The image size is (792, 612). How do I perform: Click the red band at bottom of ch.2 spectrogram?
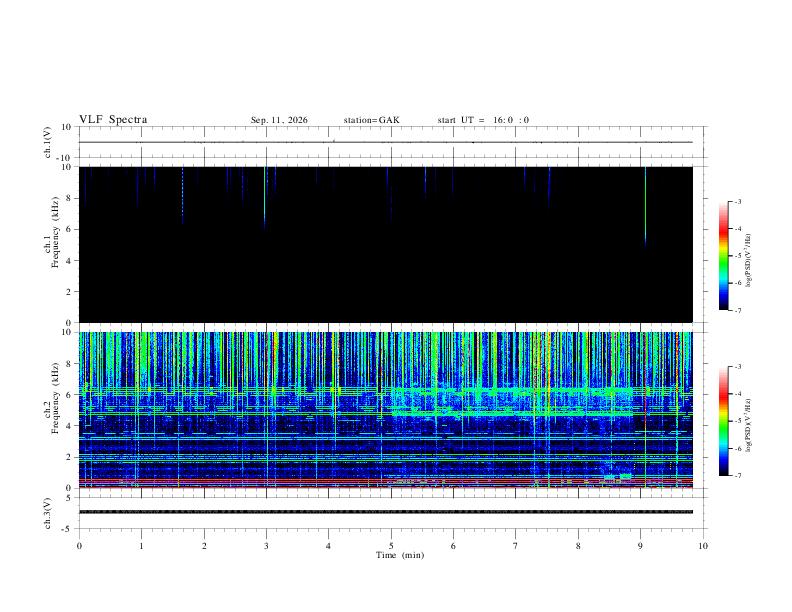point(386,482)
